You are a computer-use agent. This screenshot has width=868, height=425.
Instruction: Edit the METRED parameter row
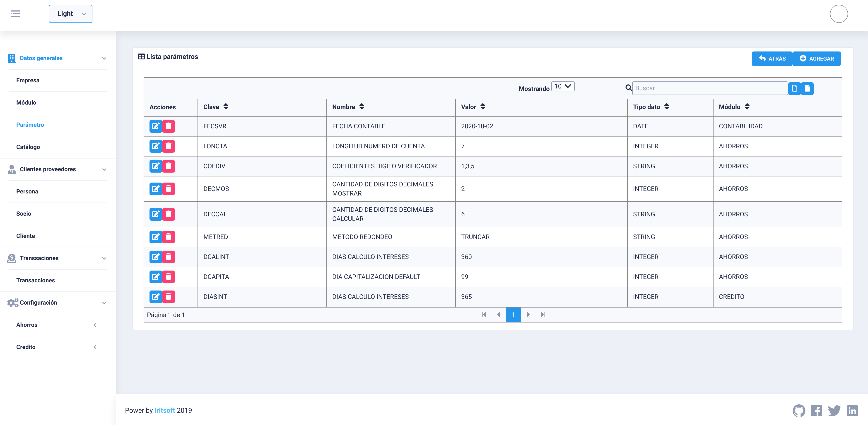(x=155, y=237)
